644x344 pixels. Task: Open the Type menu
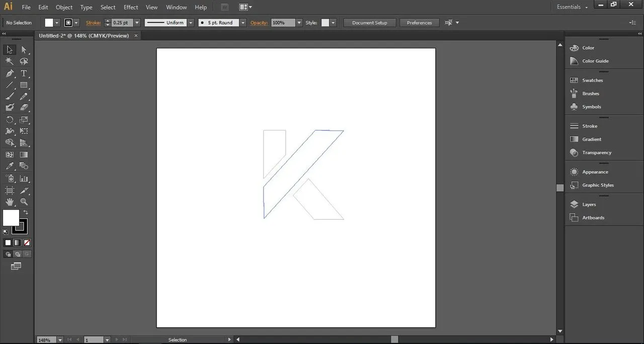click(x=87, y=7)
